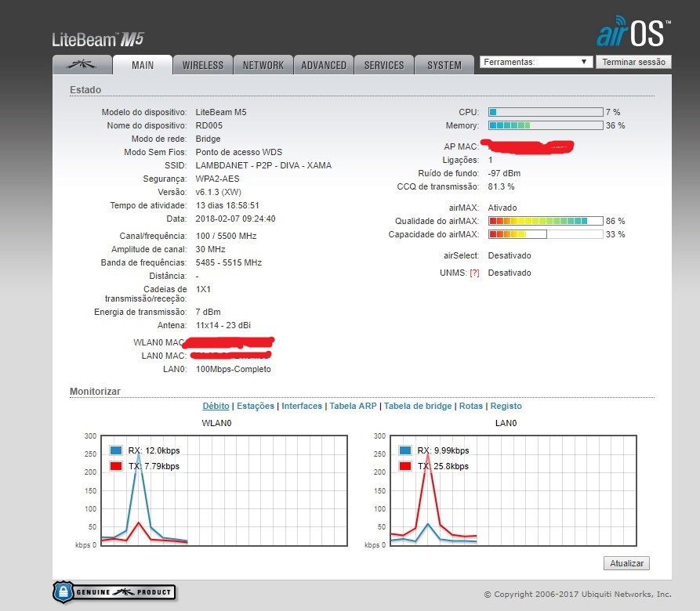Click the WLAN0 TX red legend swatch
The height and width of the screenshot is (611, 700).
(x=116, y=466)
